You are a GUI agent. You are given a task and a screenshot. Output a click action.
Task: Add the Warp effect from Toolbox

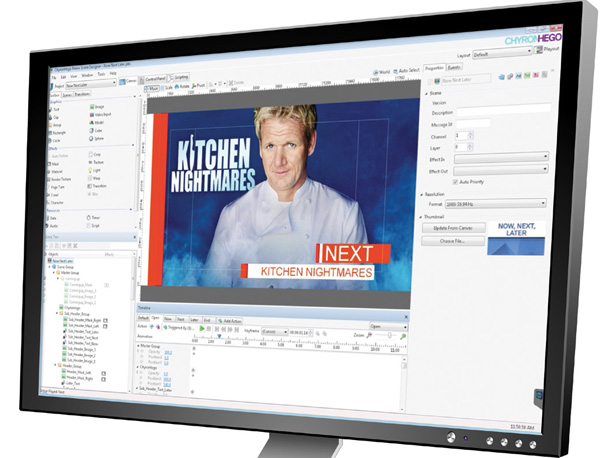95,178
